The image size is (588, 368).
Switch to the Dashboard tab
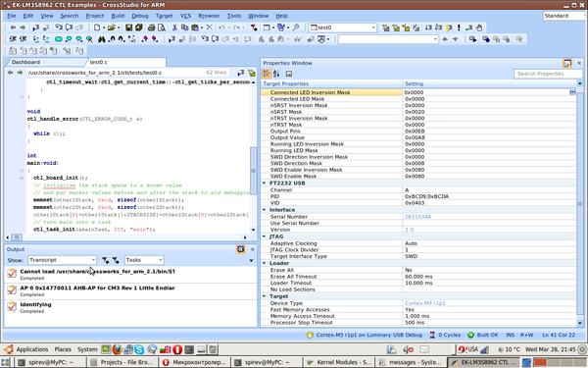click(25, 62)
